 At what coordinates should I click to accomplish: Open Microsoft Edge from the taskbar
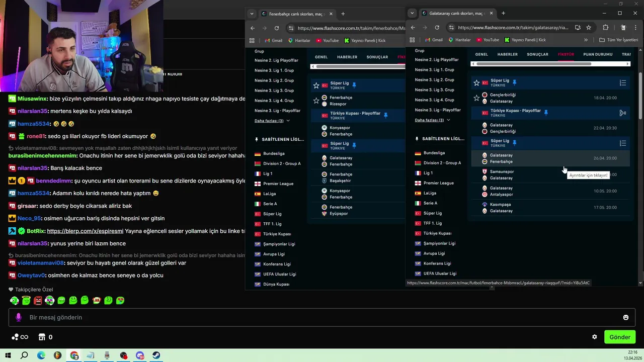[41, 355]
